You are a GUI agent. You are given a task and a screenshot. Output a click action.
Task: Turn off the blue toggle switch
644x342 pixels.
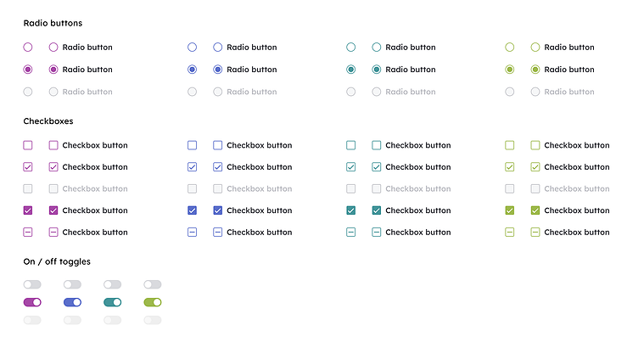point(72,302)
